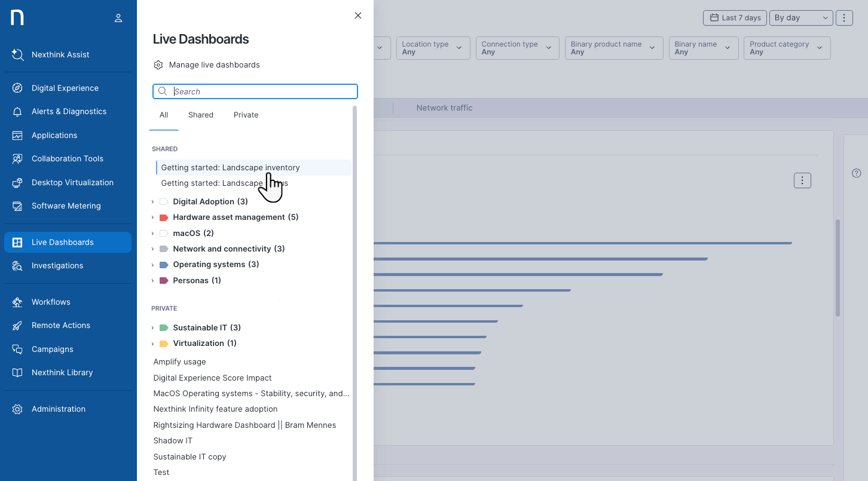The width and height of the screenshot is (868, 481).
Task: Click the Digital Experience compass icon
Action: (17, 88)
